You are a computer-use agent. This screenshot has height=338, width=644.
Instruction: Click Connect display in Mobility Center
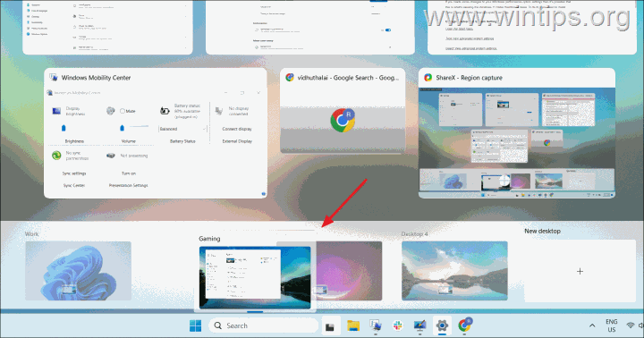click(x=237, y=129)
